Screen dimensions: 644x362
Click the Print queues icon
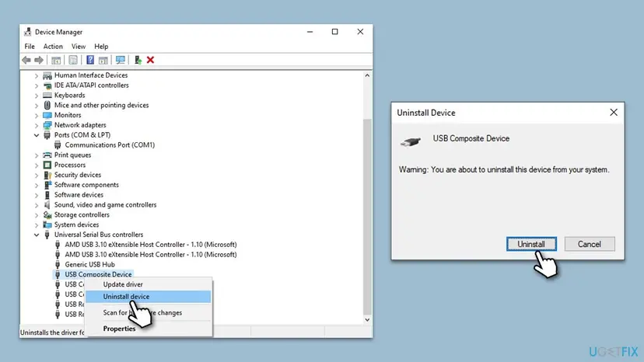pyautogui.click(x=47, y=155)
